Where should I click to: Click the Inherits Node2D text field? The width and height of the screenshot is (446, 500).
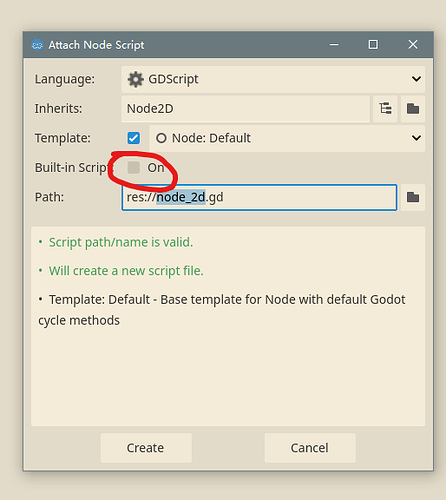coord(245,109)
